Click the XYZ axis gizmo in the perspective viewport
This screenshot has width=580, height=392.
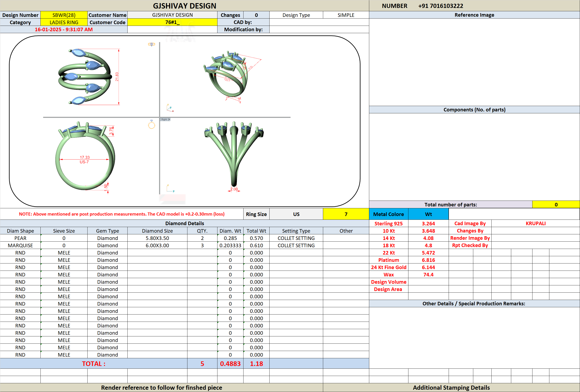[170, 108]
